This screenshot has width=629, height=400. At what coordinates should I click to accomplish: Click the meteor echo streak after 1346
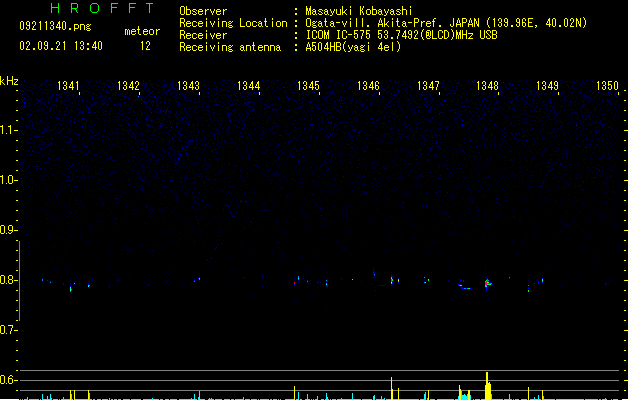[x=392, y=280]
